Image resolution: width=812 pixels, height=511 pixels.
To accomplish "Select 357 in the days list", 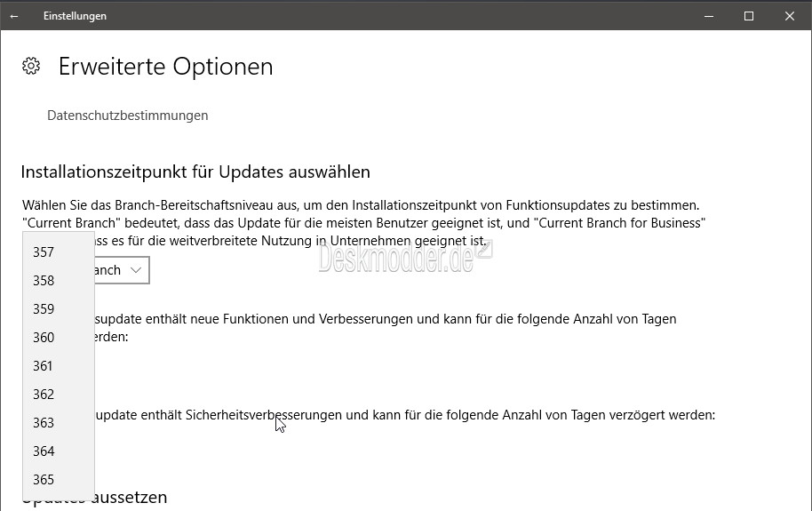I will tap(59, 252).
